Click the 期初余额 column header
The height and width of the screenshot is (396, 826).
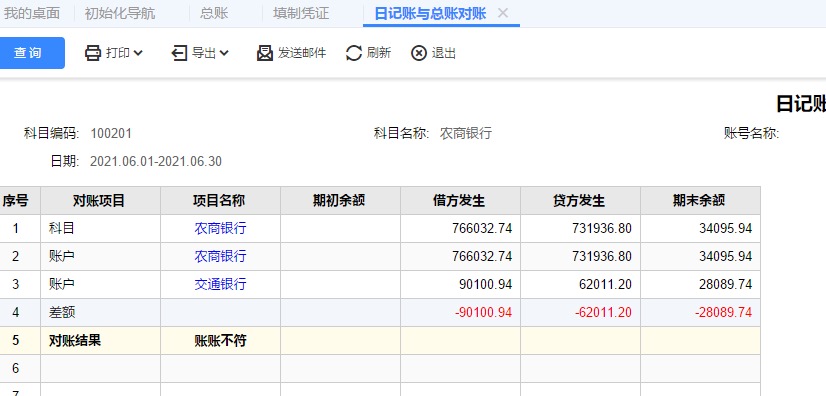(340, 201)
